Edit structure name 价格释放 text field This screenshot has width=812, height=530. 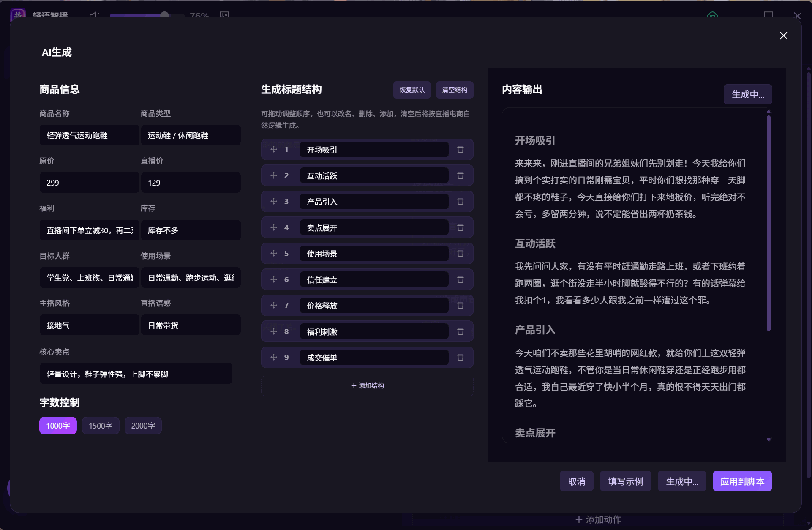[x=374, y=306]
